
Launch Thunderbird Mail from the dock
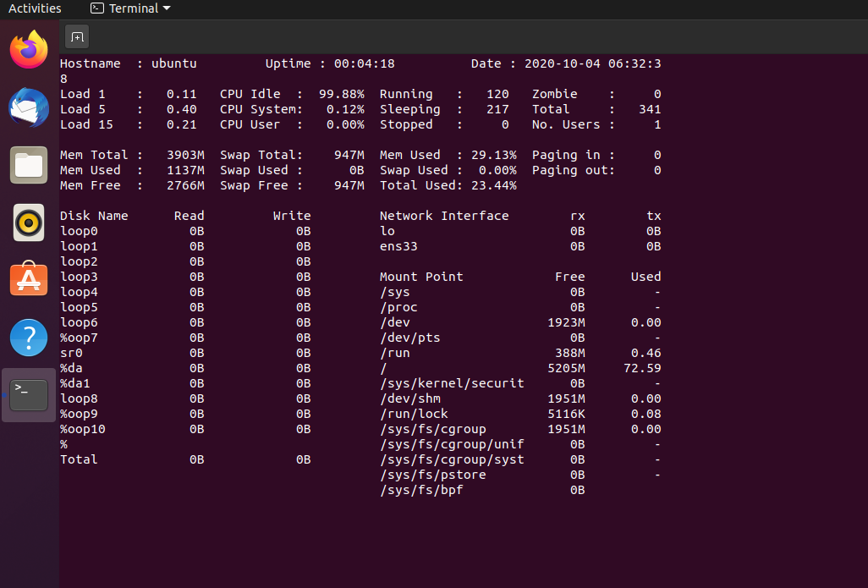click(x=29, y=107)
